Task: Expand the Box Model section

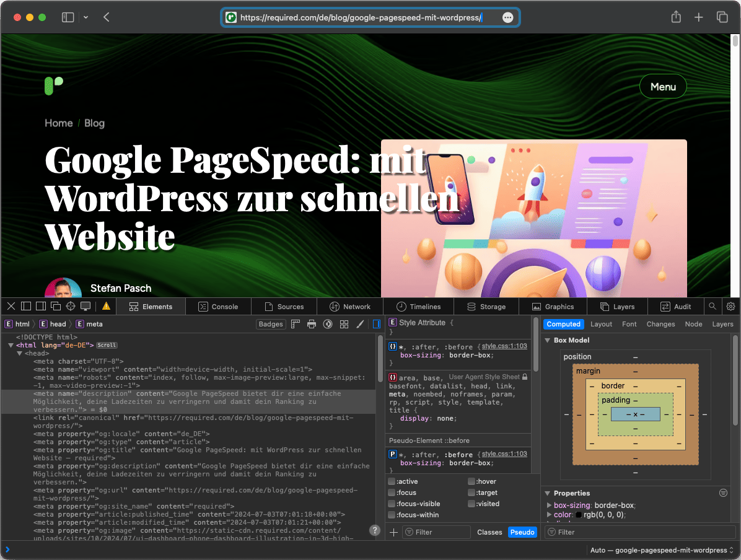Action: click(547, 340)
